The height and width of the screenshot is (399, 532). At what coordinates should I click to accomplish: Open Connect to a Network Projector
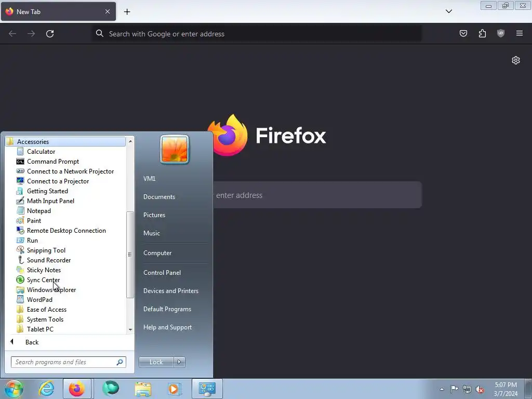click(65, 171)
